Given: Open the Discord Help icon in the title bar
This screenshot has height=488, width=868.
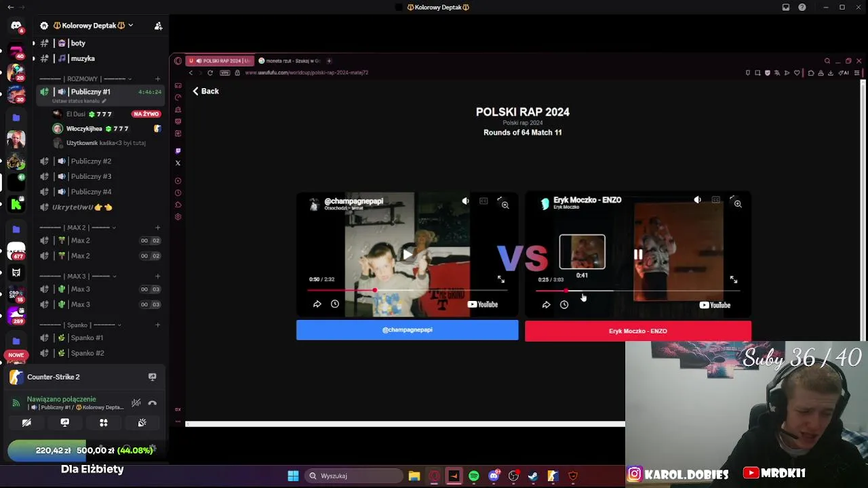Looking at the screenshot, I should point(802,7).
